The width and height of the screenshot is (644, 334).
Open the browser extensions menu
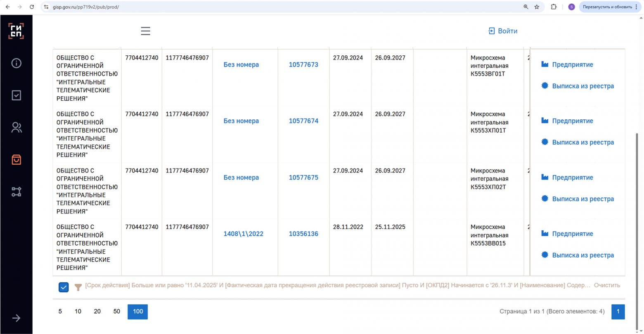coord(554,7)
